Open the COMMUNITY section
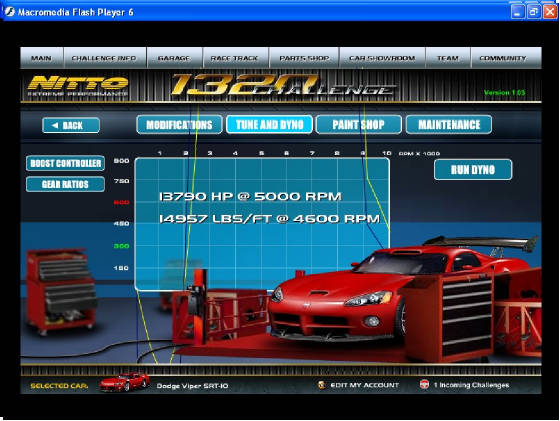The height and width of the screenshot is (421, 560). click(x=506, y=58)
